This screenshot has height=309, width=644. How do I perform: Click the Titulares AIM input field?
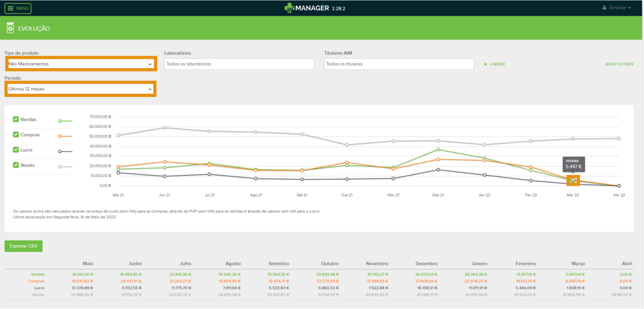coord(399,64)
